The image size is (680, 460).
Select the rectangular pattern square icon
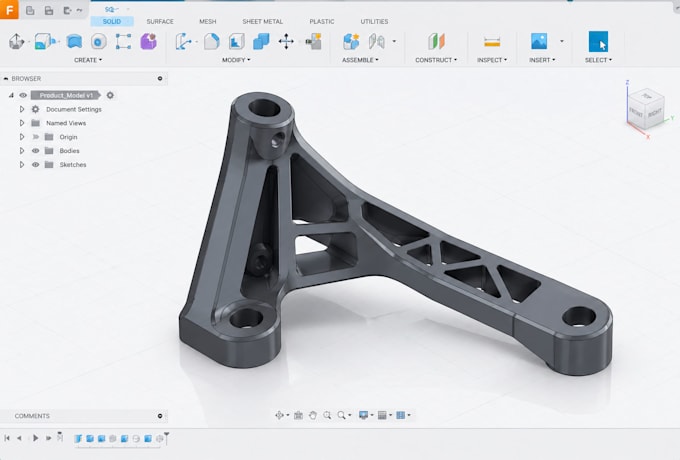click(x=123, y=42)
